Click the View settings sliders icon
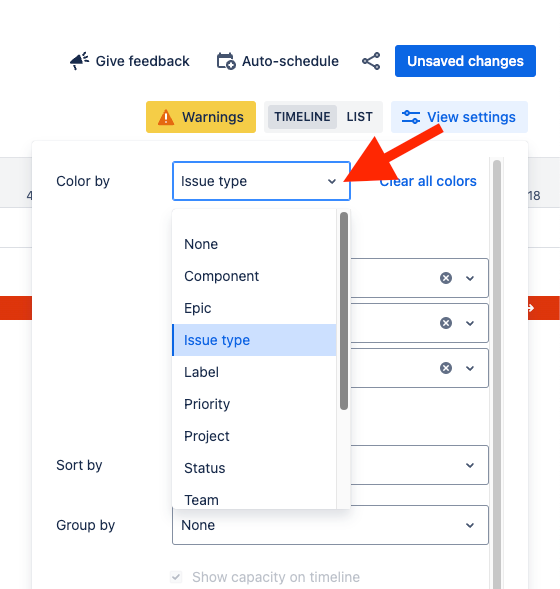The image size is (560, 589). pos(411,117)
